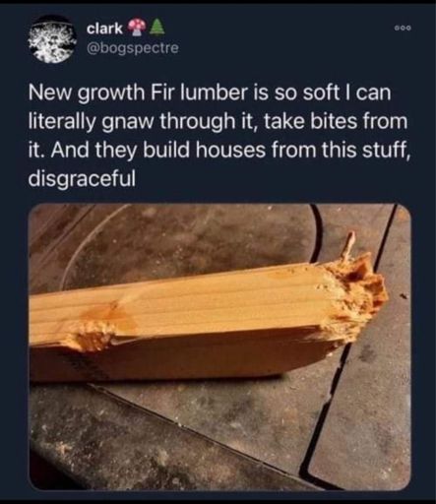Click the bite mark on the board's side
Screen dimensions: 436x504
click(92, 335)
